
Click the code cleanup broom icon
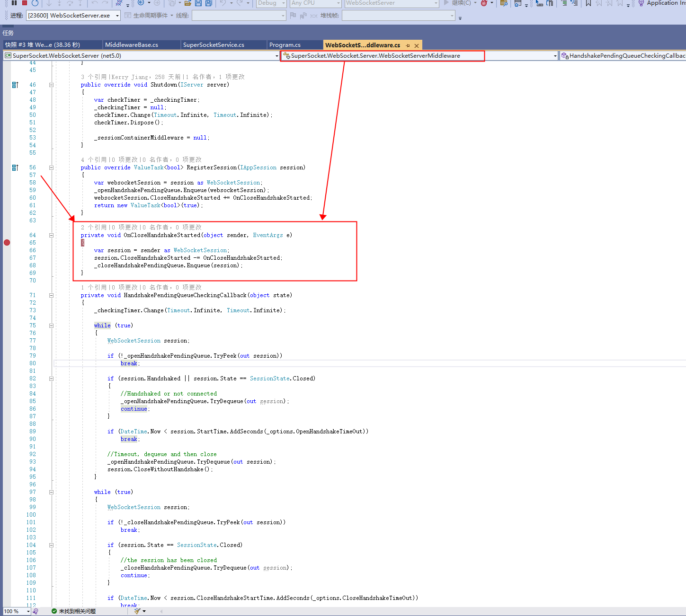(x=137, y=611)
